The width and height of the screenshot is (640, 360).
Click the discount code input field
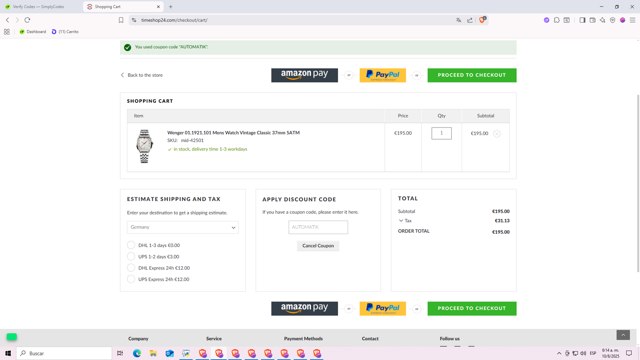(x=318, y=227)
